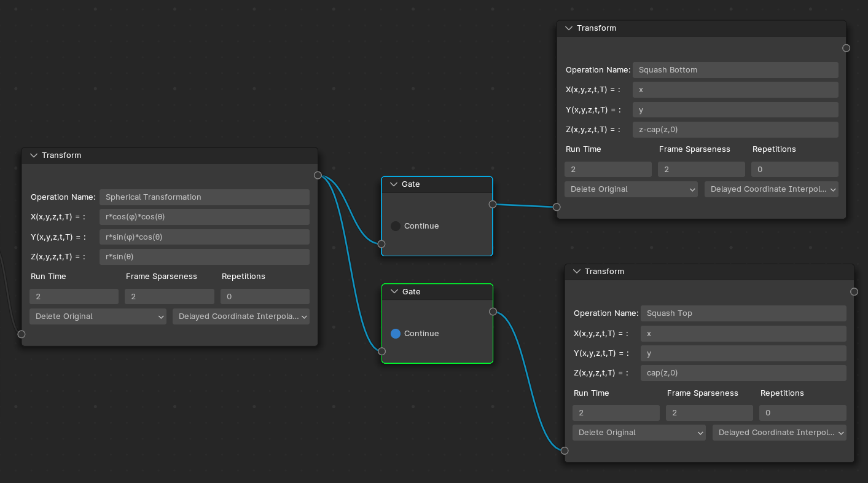Toggle Continue in the blue-outlined Gate

[x=396, y=226]
